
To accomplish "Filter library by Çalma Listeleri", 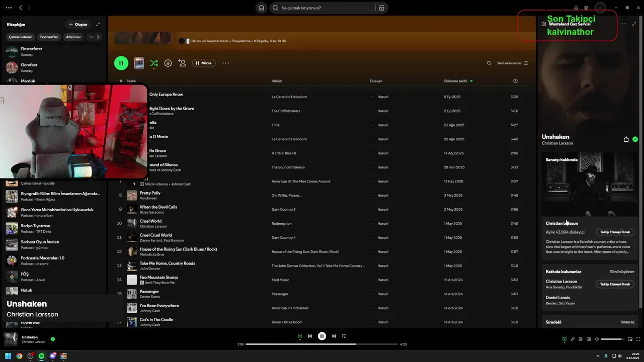I will tap(21, 37).
